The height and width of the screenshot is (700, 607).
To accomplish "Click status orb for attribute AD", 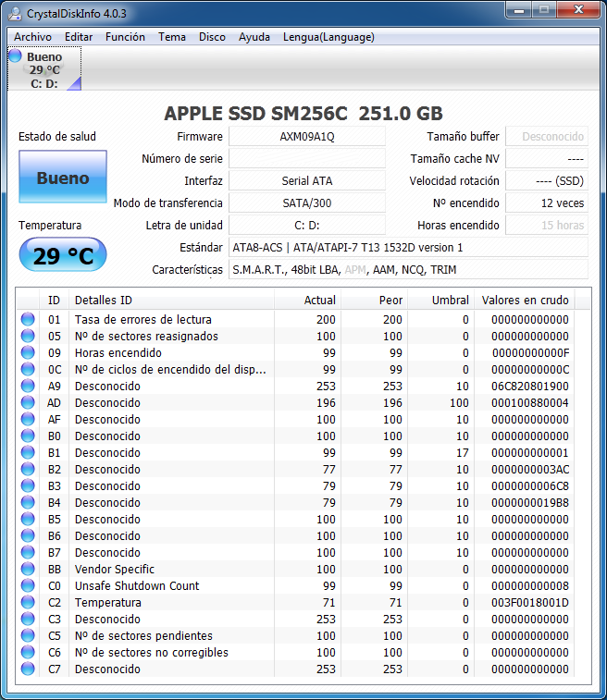I will click(28, 402).
